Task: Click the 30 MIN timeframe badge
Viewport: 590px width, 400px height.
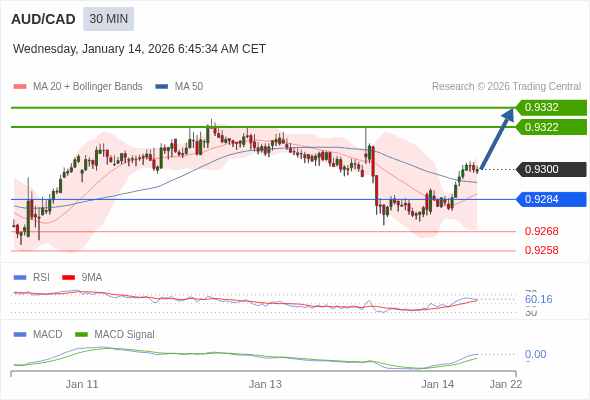Action: tap(108, 19)
